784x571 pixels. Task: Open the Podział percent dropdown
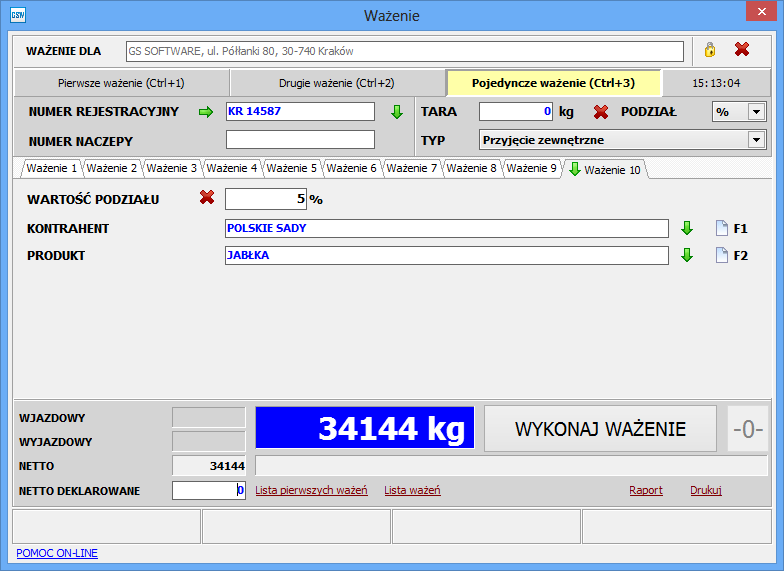(x=756, y=112)
